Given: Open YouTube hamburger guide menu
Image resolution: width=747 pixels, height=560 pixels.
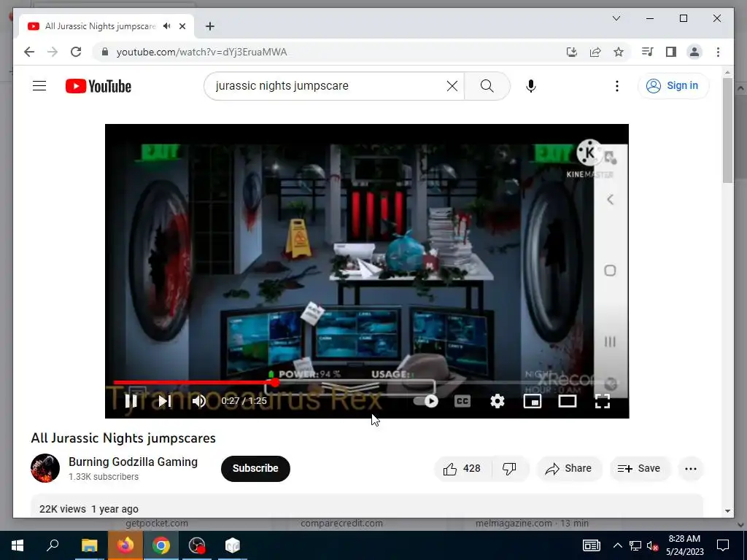Looking at the screenshot, I should [39, 86].
